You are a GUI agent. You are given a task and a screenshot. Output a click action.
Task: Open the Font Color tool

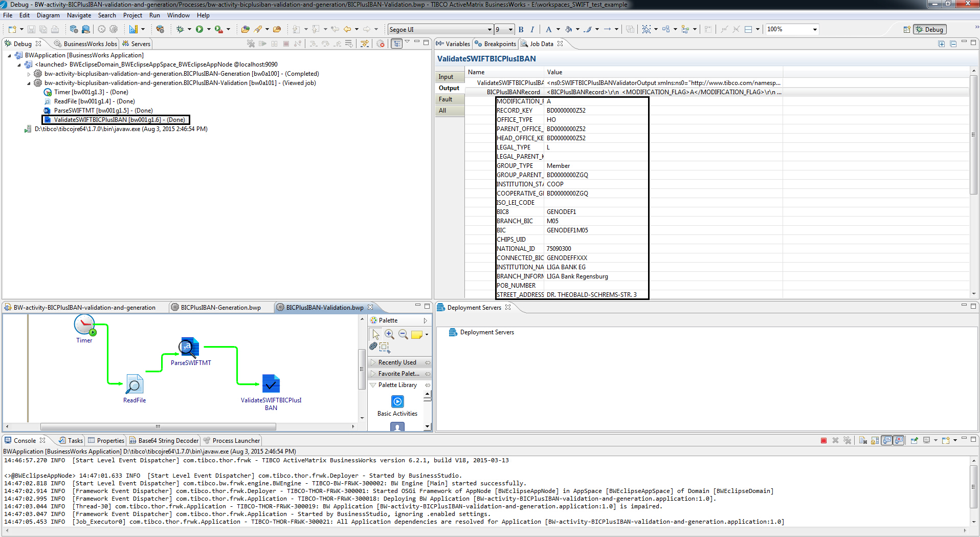coord(549,29)
